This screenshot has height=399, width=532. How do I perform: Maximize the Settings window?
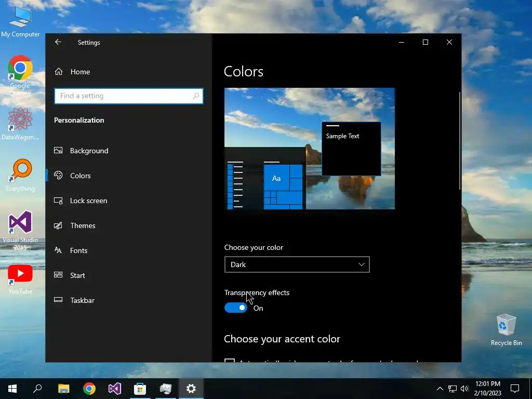tap(425, 42)
